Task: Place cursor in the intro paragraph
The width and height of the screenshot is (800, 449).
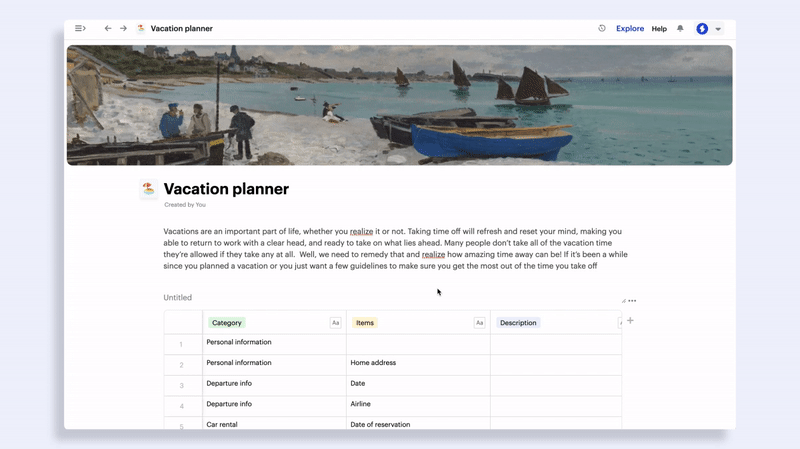Action: [395, 248]
